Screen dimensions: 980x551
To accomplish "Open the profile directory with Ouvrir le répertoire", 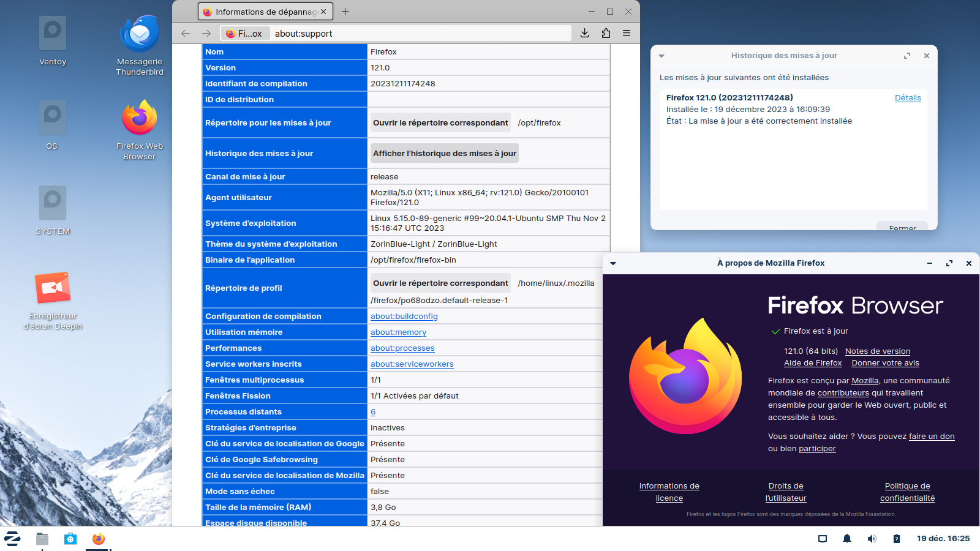I will click(440, 283).
